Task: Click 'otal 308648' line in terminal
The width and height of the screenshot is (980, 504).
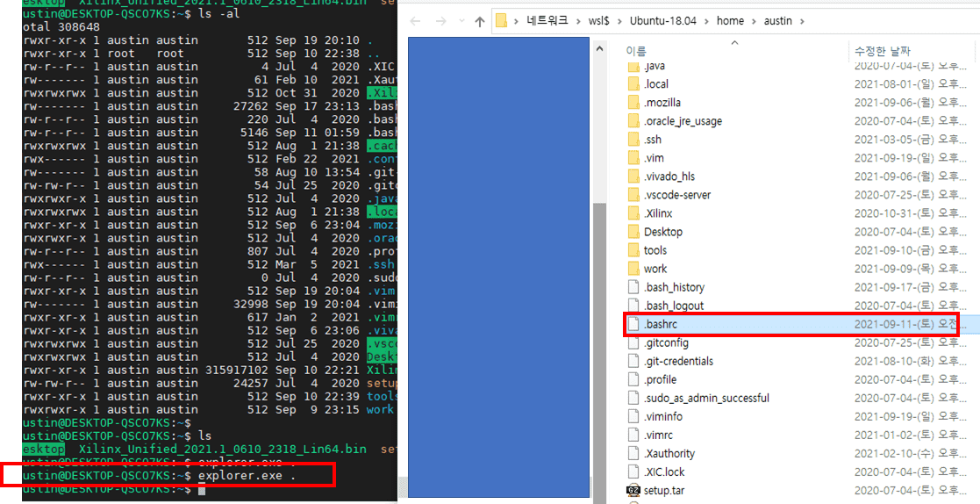Action: [61, 27]
